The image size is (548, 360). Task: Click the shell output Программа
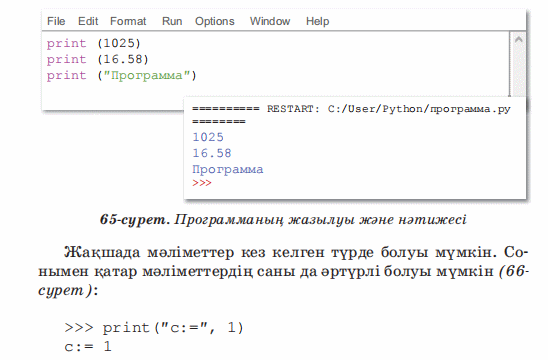[228, 170]
